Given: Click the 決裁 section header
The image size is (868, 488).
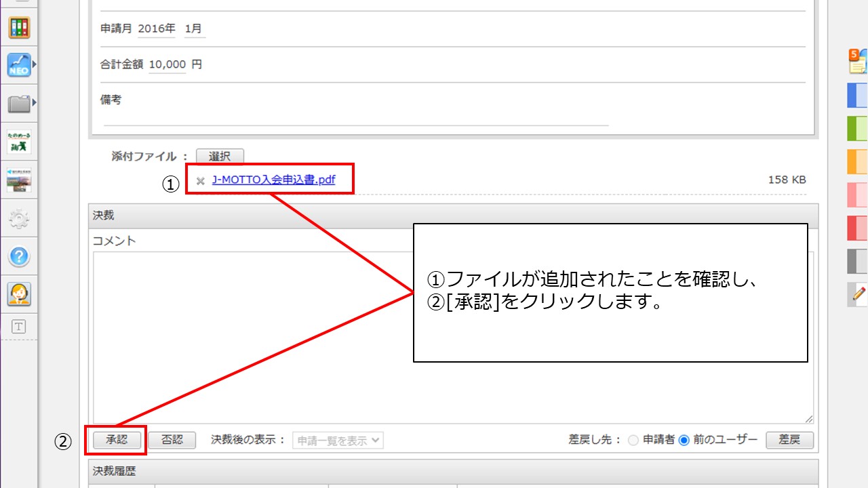Looking at the screenshot, I should tap(453, 216).
